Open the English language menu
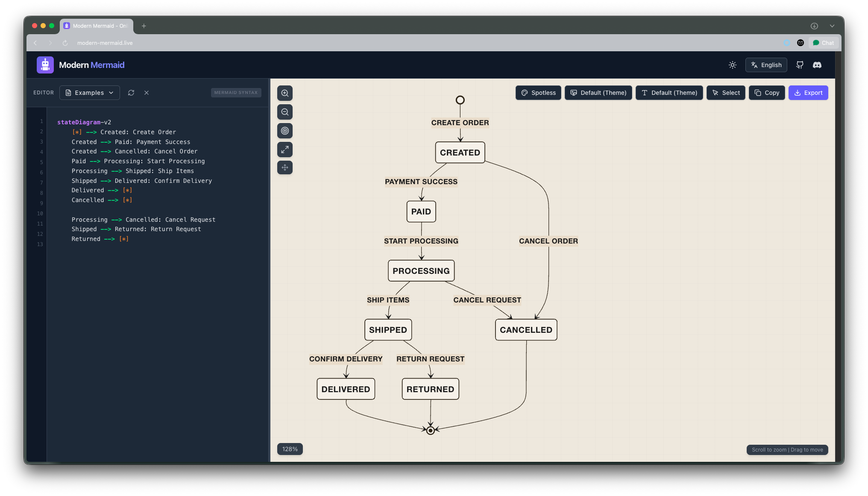The width and height of the screenshot is (868, 496). click(766, 65)
